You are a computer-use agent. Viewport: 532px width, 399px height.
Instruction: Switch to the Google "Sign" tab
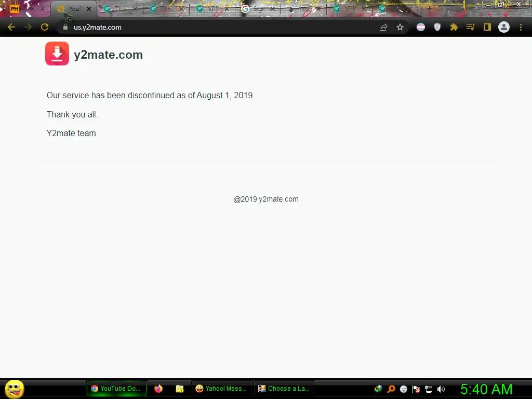[x=259, y=9]
